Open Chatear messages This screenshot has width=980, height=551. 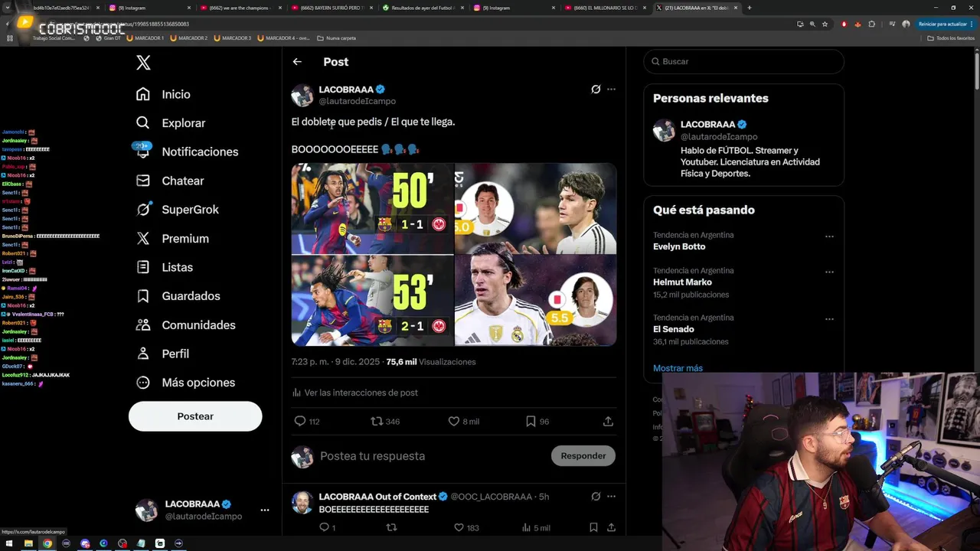[x=169, y=181]
